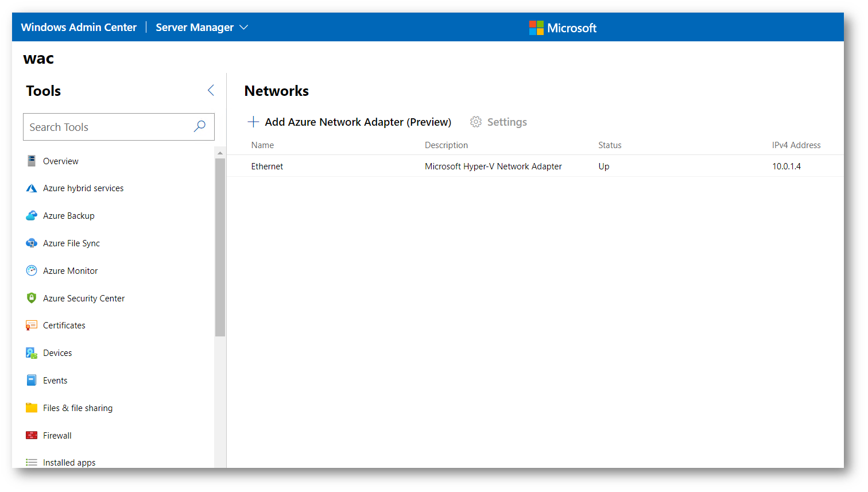Click the Settings gear icon
868x492 pixels.
click(476, 122)
